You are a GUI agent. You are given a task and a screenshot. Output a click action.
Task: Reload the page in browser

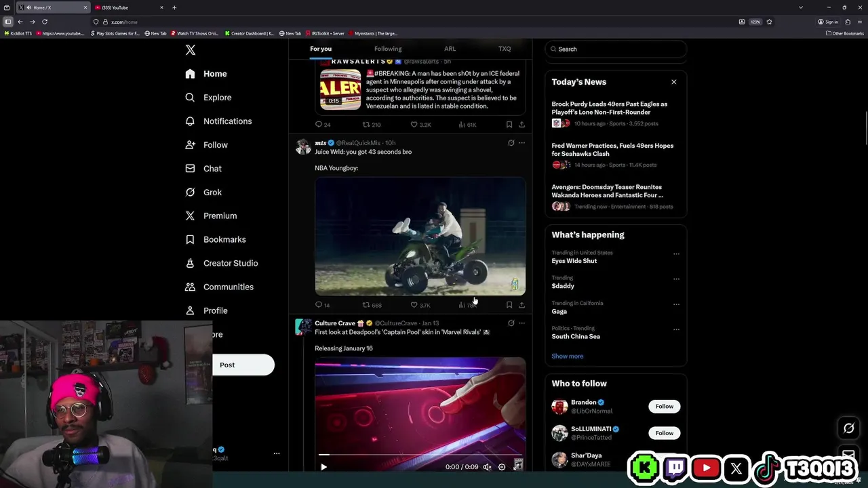coord(45,22)
